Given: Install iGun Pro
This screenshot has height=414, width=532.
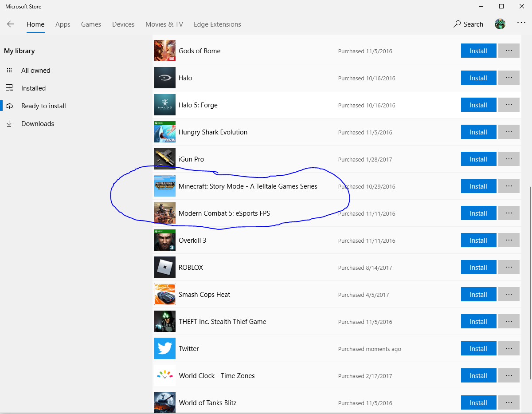Looking at the screenshot, I should point(478,159).
